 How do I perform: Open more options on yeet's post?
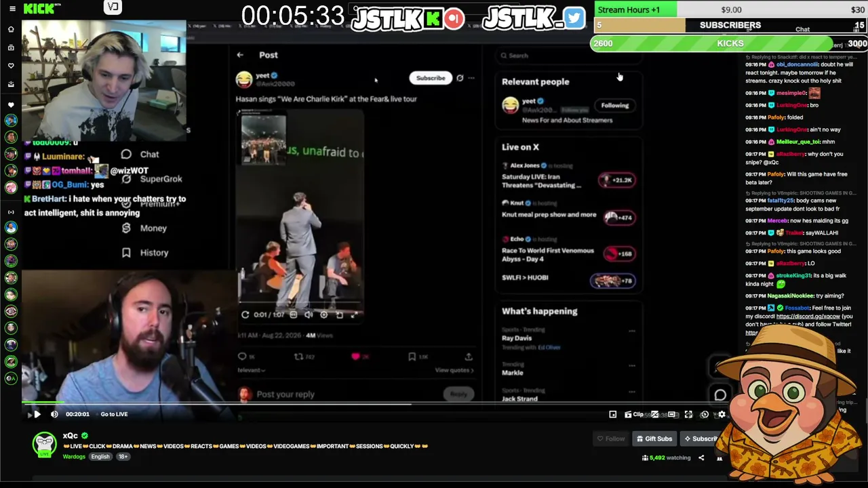point(472,78)
